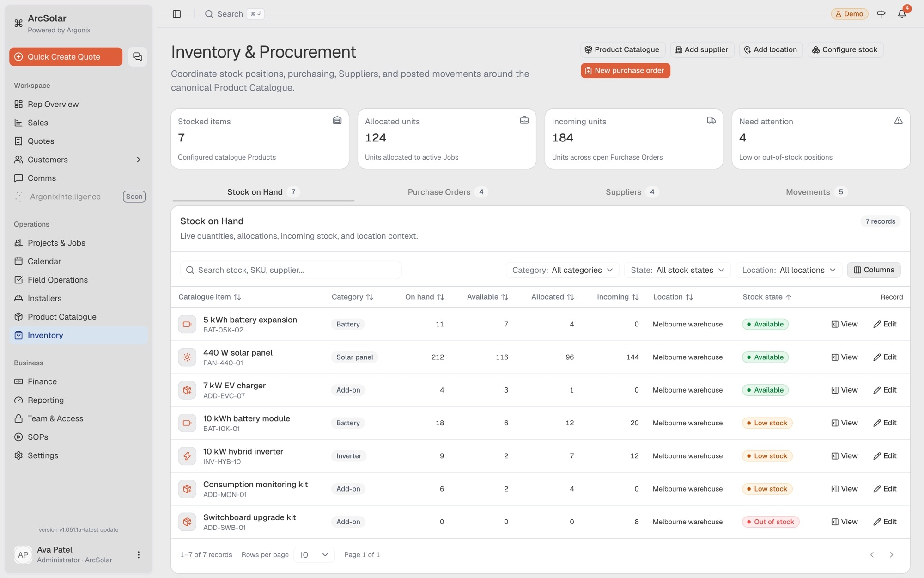Open the State filter dropdown
This screenshot has width=924, height=578.
point(677,270)
